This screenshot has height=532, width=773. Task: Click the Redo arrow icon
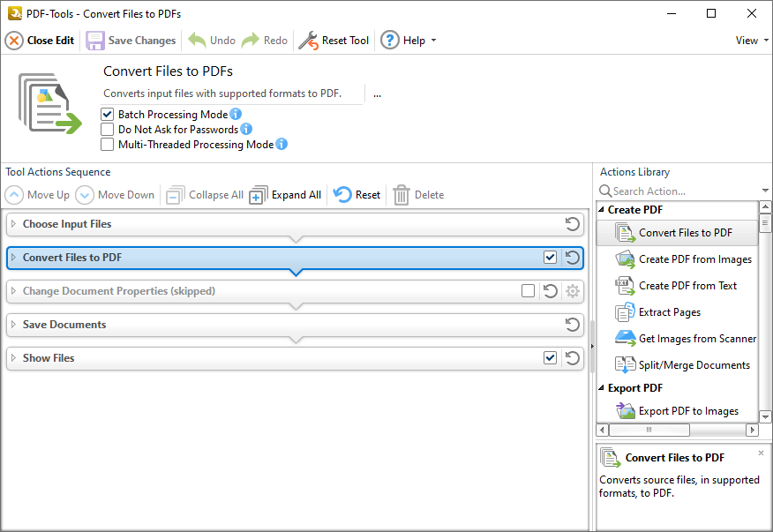pyautogui.click(x=251, y=41)
